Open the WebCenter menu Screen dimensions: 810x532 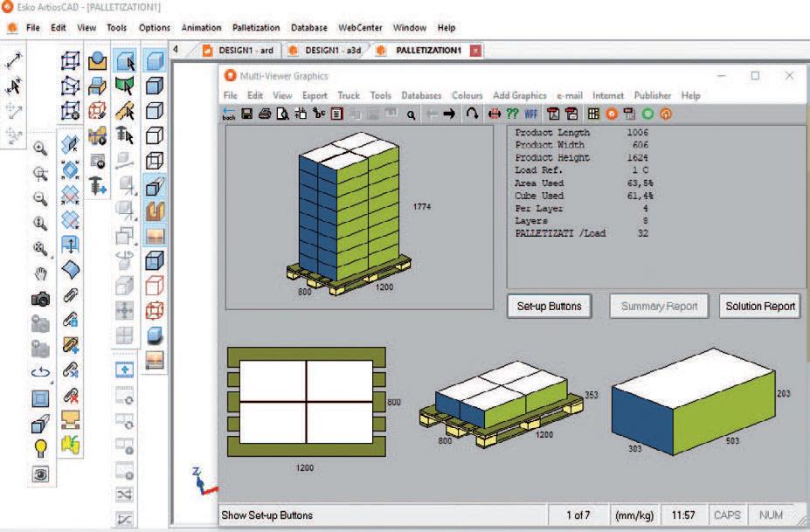[x=360, y=27]
